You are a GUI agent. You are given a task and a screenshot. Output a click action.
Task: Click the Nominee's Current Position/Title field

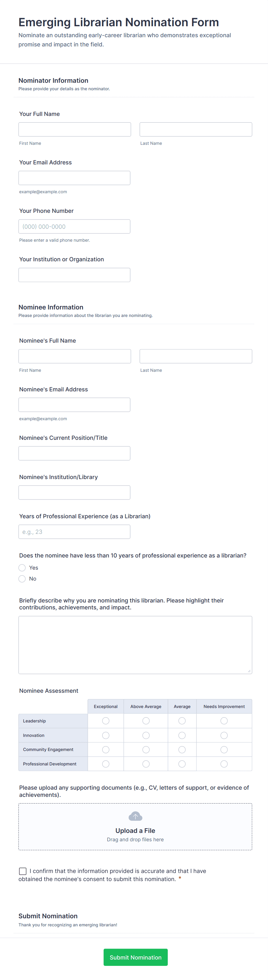pyautogui.click(x=75, y=453)
